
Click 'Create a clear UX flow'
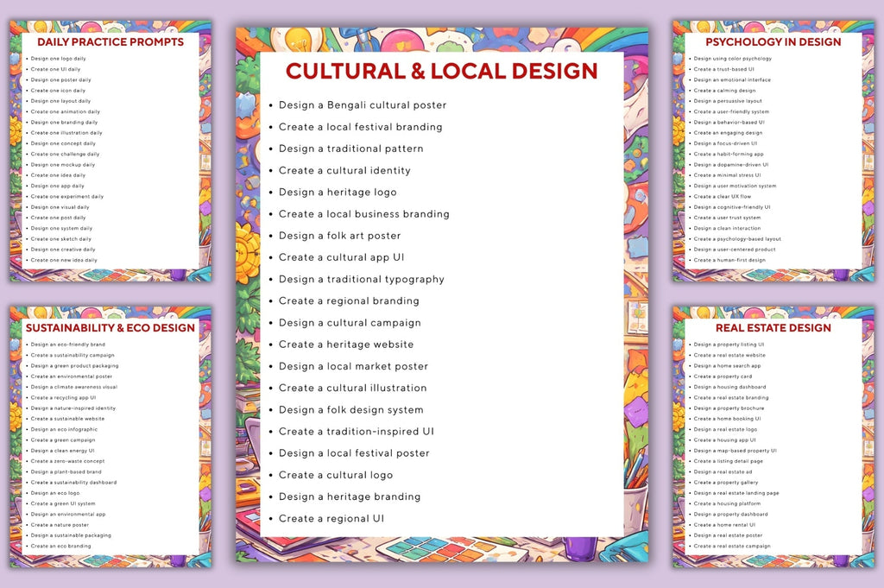click(723, 197)
